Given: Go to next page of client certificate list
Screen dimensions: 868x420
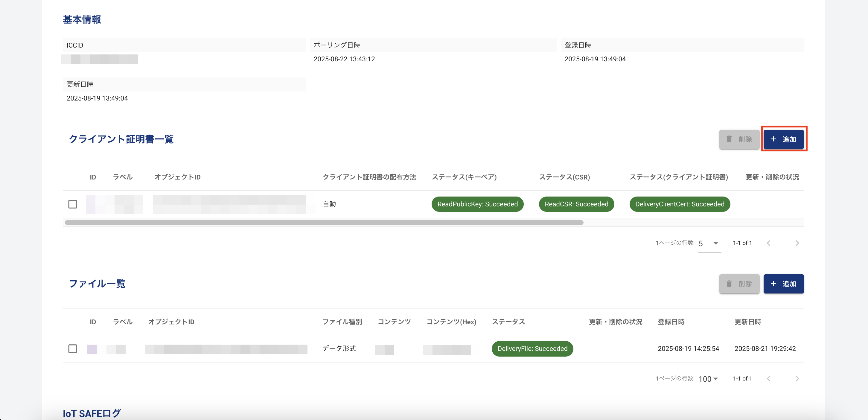Looking at the screenshot, I should [797, 243].
